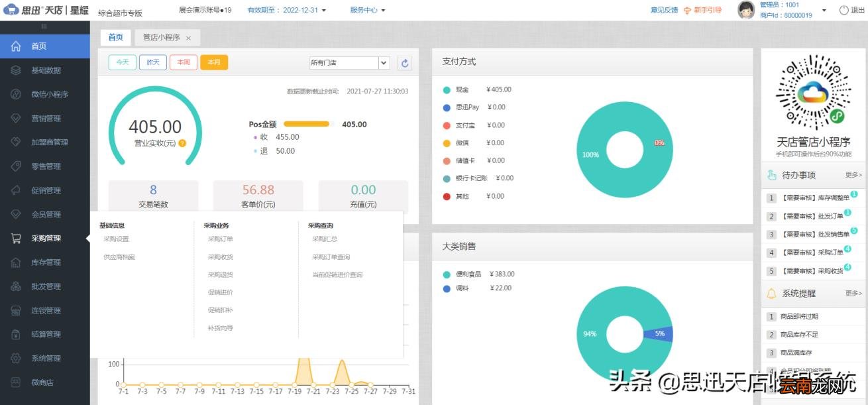Click the 结算管理 sidebar icon

[16, 334]
